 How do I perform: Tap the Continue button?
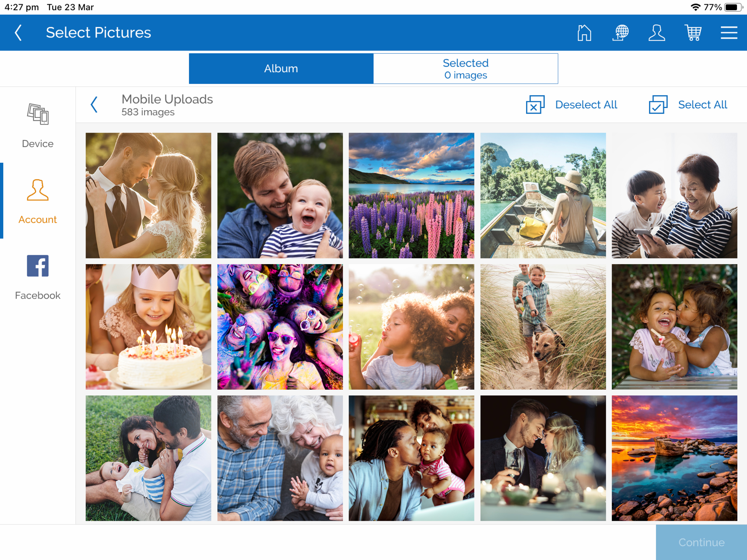701,542
